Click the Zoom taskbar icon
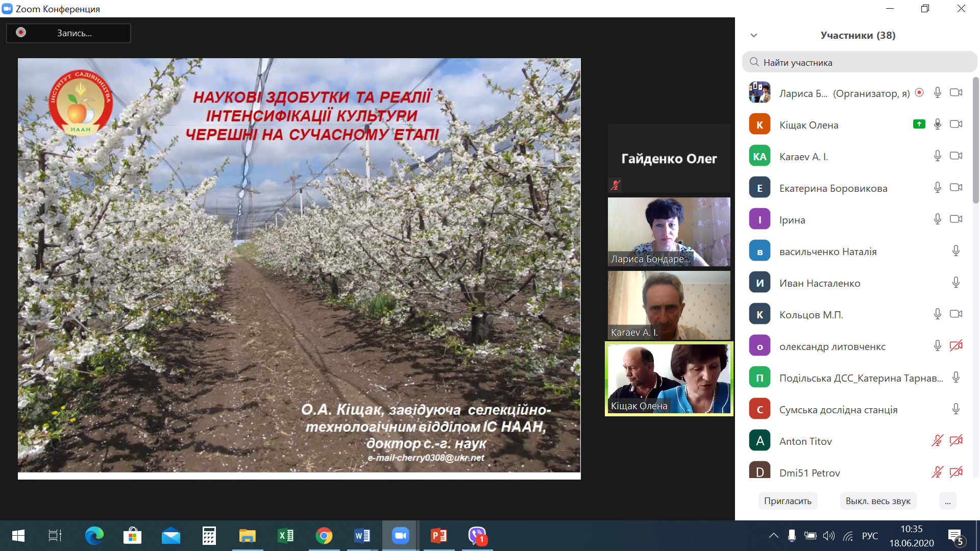This screenshot has width=980, height=551. (x=401, y=536)
